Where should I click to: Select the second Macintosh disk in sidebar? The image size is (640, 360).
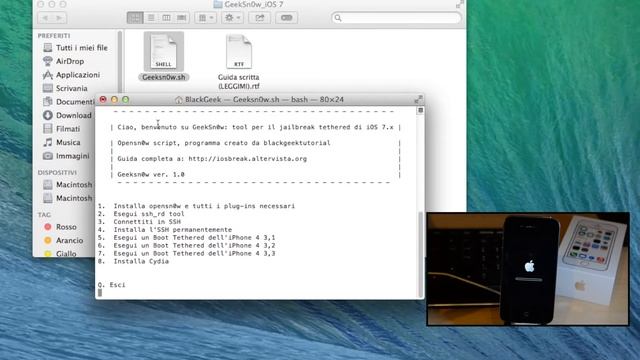(x=68, y=198)
